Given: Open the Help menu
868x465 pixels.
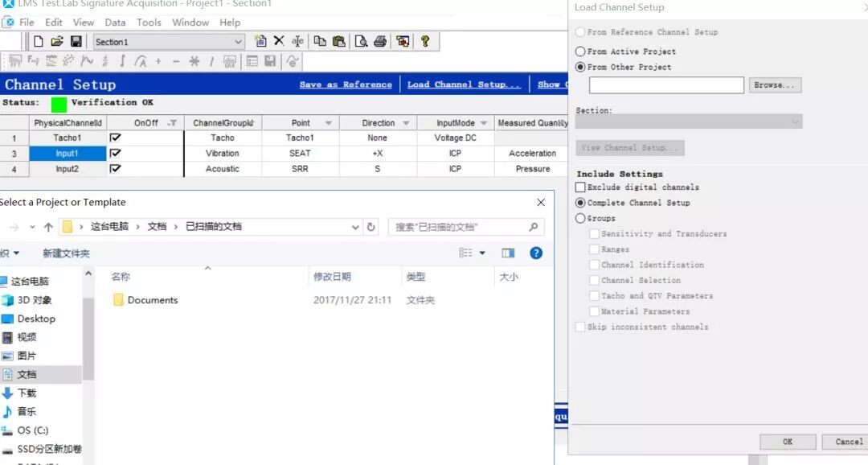Looking at the screenshot, I should (x=230, y=23).
